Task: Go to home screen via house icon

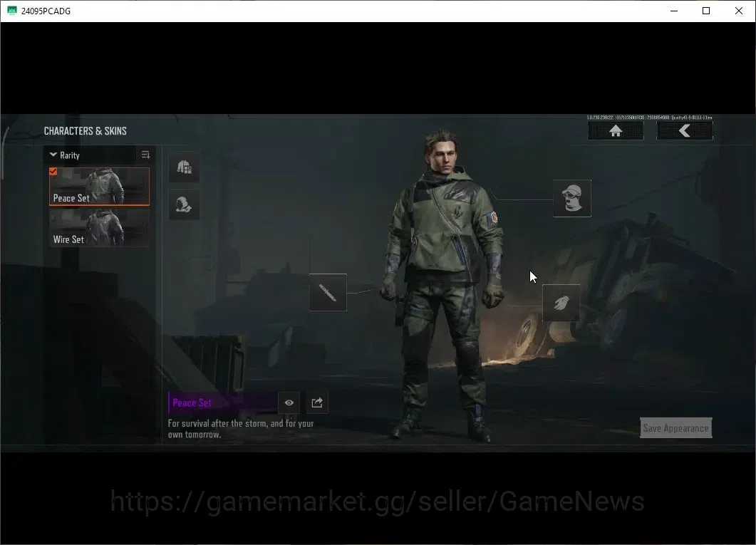Action: [x=616, y=131]
